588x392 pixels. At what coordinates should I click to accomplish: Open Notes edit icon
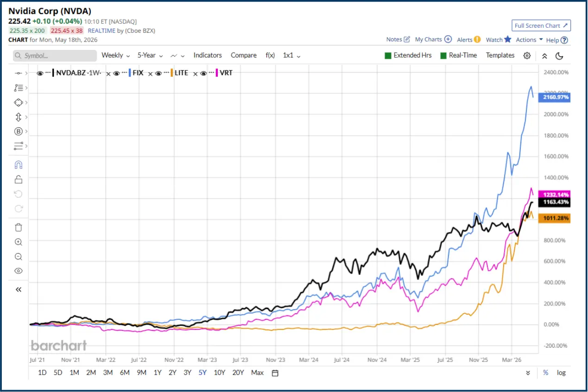coord(407,39)
